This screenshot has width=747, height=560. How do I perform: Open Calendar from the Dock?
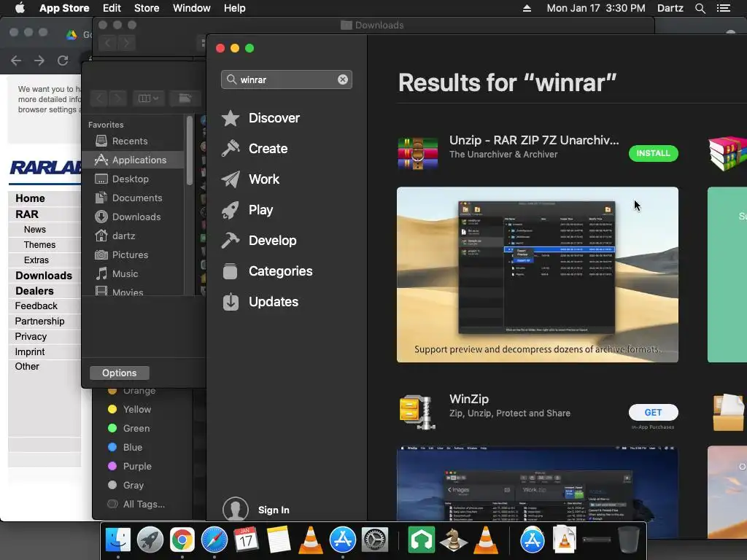[246, 540]
